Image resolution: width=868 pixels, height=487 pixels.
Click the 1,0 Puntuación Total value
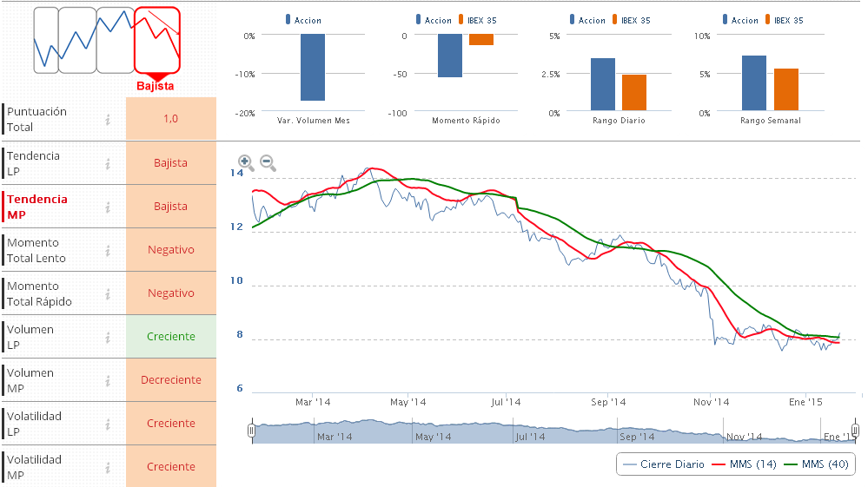171,119
